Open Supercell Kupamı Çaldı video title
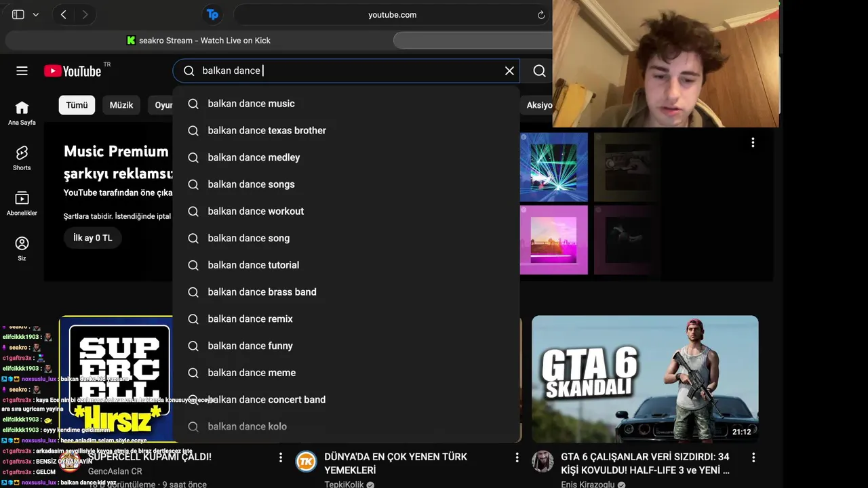Image resolution: width=868 pixels, height=488 pixels. pyautogui.click(x=150, y=457)
